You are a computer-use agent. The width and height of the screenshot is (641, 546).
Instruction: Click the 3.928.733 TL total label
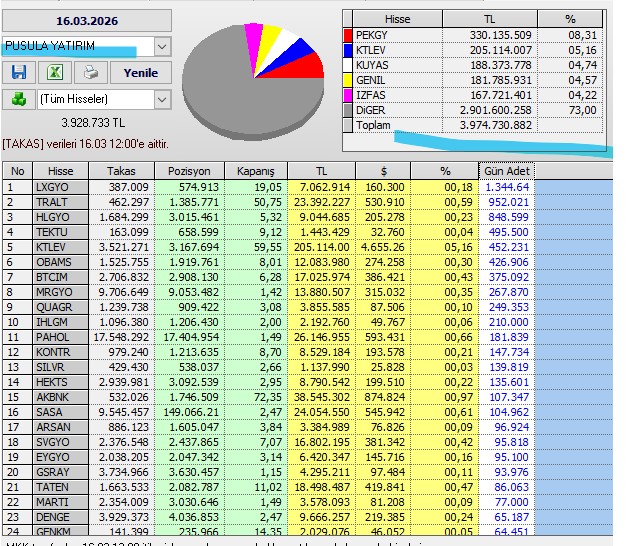93,123
